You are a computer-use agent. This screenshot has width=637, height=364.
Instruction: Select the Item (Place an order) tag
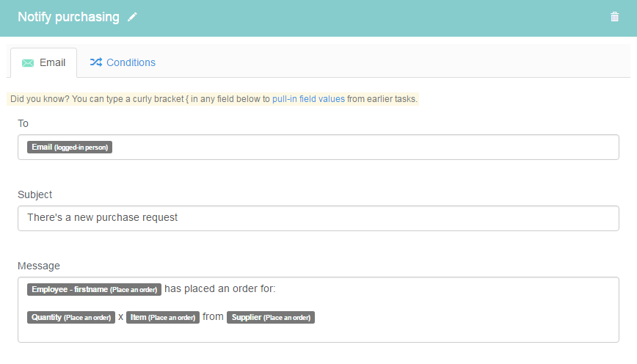point(162,317)
